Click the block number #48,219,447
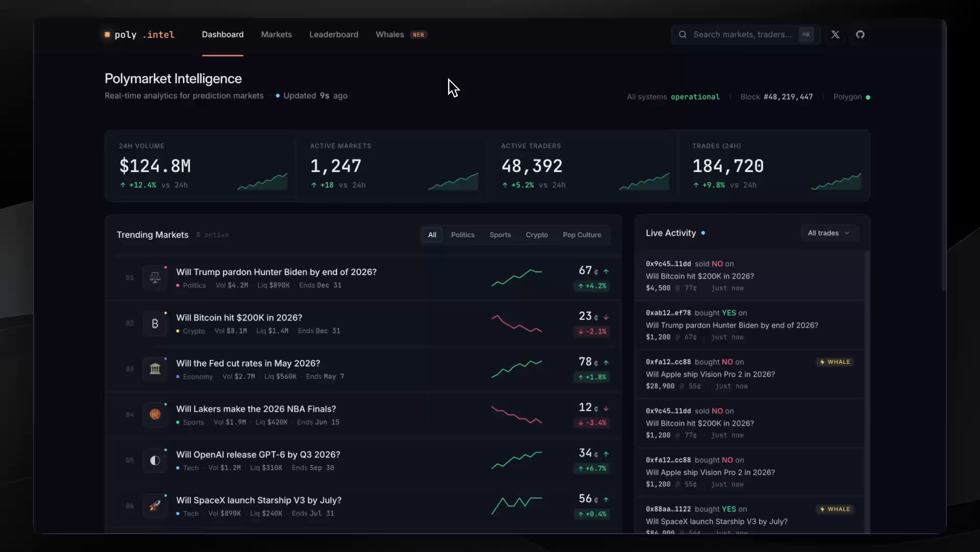This screenshot has height=552, width=980. pyautogui.click(x=788, y=97)
